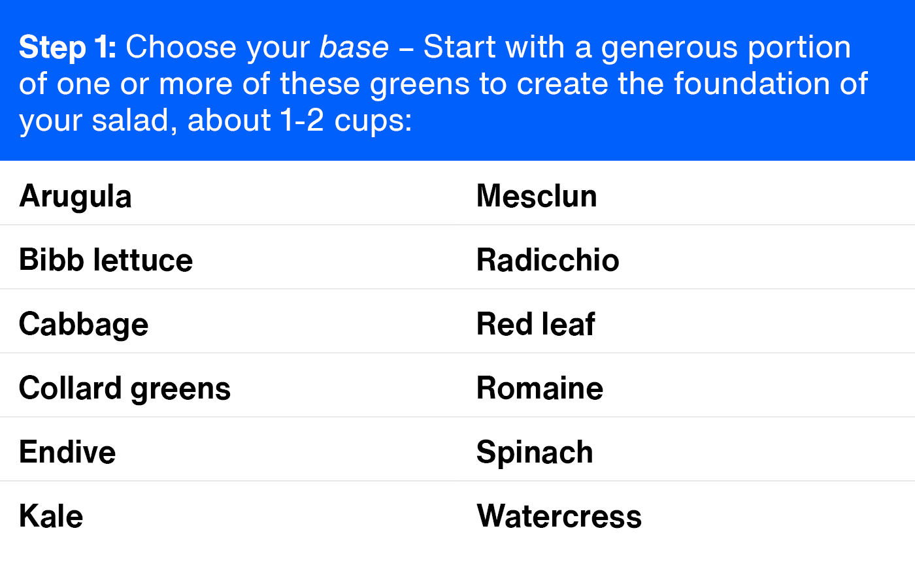Click the italic word "base"

tap(354, 47)
